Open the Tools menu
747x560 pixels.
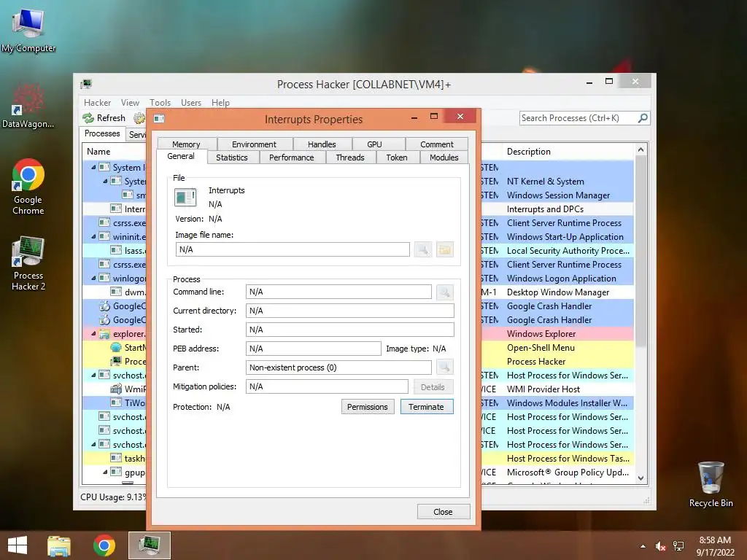(x=160, y=102)
